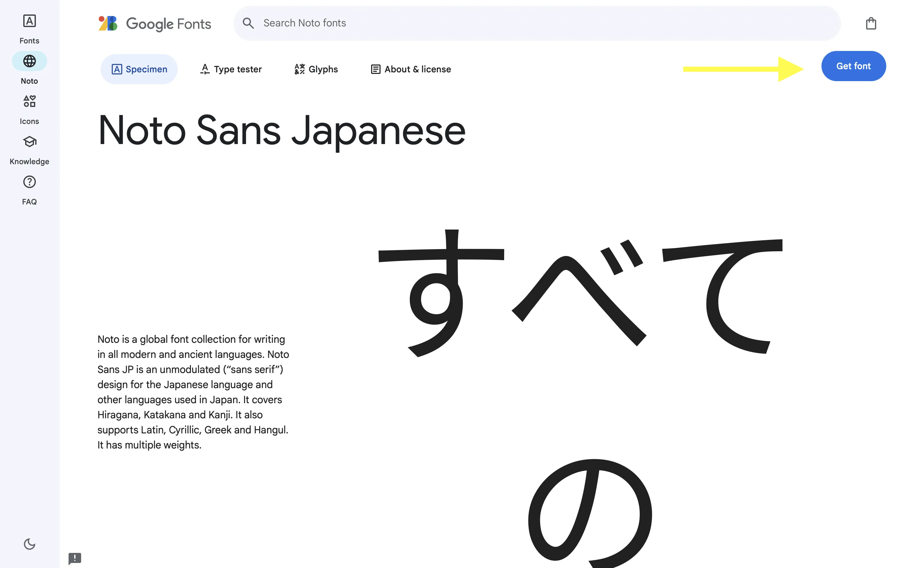
Task: Open the Fonts section in sidebar
Action: (29, 29)
